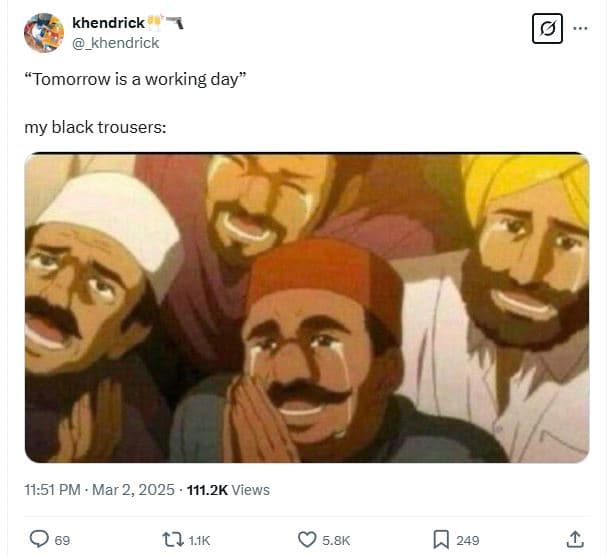Click the emojis beside the khendrick name
The width and height of the screenshot is (610, 557).
tap(166, 22)
